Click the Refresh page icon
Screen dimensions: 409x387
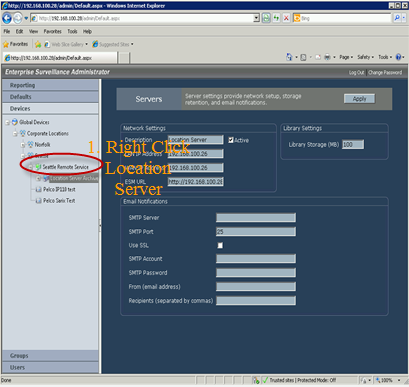pyautogui.click(x=276, y=18)
